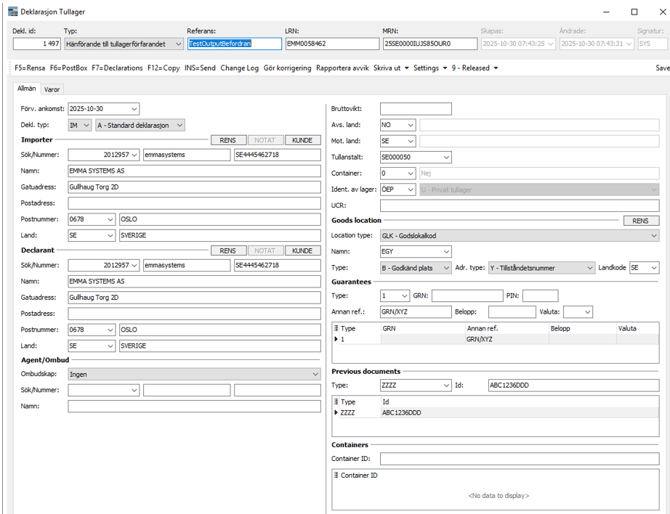The width and height of the screenshot is (670, 514).
Task: Click the Bruttovikt input field
Action: (415, 109)
